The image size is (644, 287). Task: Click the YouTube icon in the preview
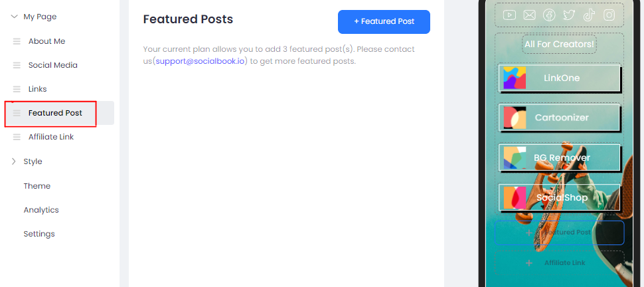click(510, 15)
